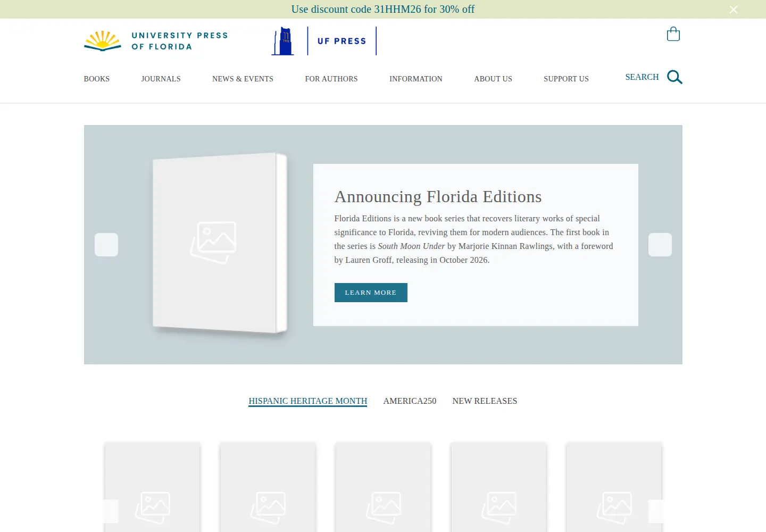This screenshot has height=532, width=766.
Task: Click the SEARCH text link
Action: pos(642,77)
